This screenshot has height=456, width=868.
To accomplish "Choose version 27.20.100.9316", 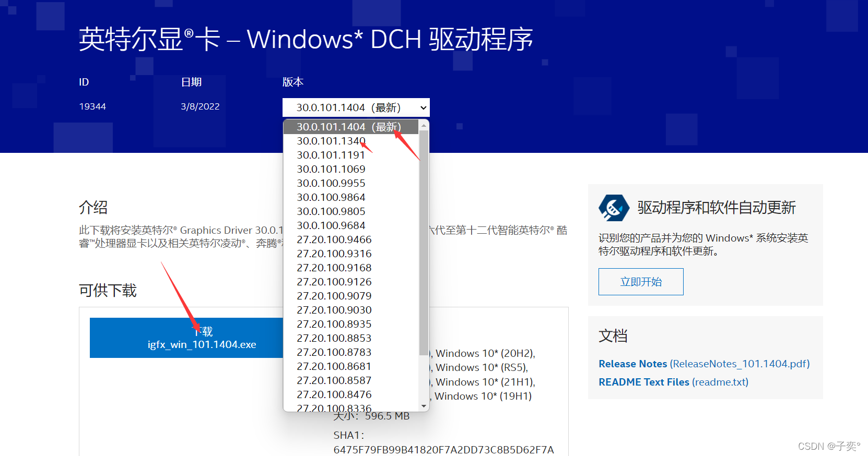I will 351,254.
